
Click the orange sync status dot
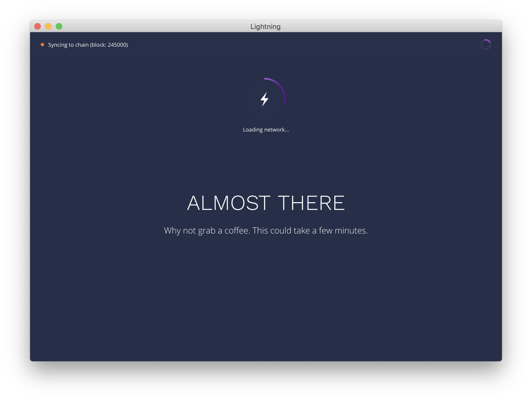[x=42, y=45]
